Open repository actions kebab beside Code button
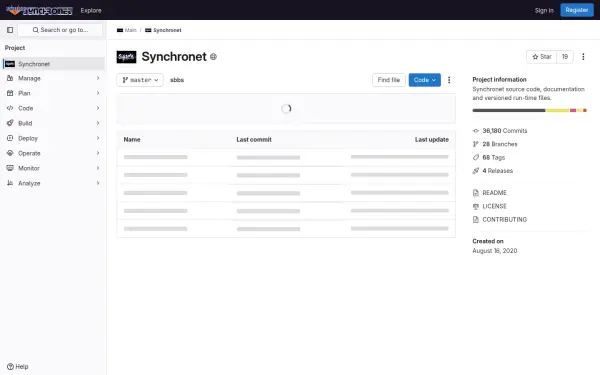This screenshot has height=375, width=600. [x=449, y=80]
